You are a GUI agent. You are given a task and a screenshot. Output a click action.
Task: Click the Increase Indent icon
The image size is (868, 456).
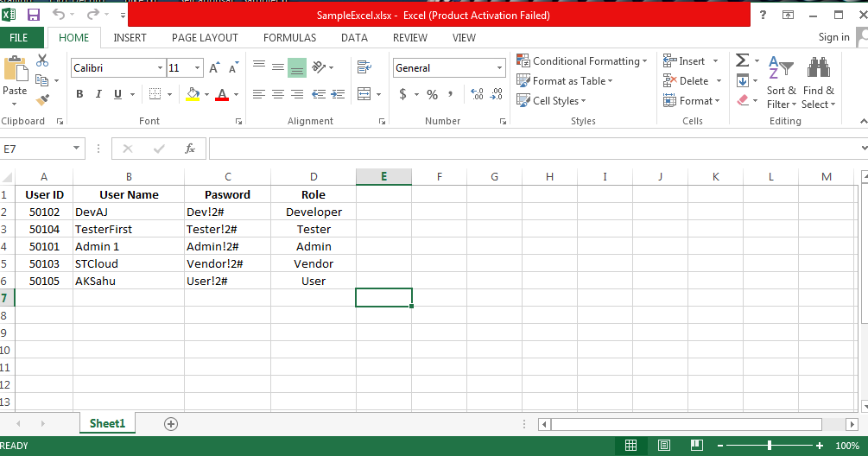[338, 94]
